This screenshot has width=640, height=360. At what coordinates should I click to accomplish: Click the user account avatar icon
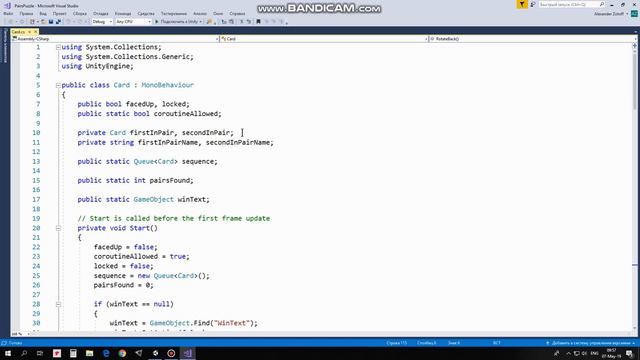pos(634,14)
